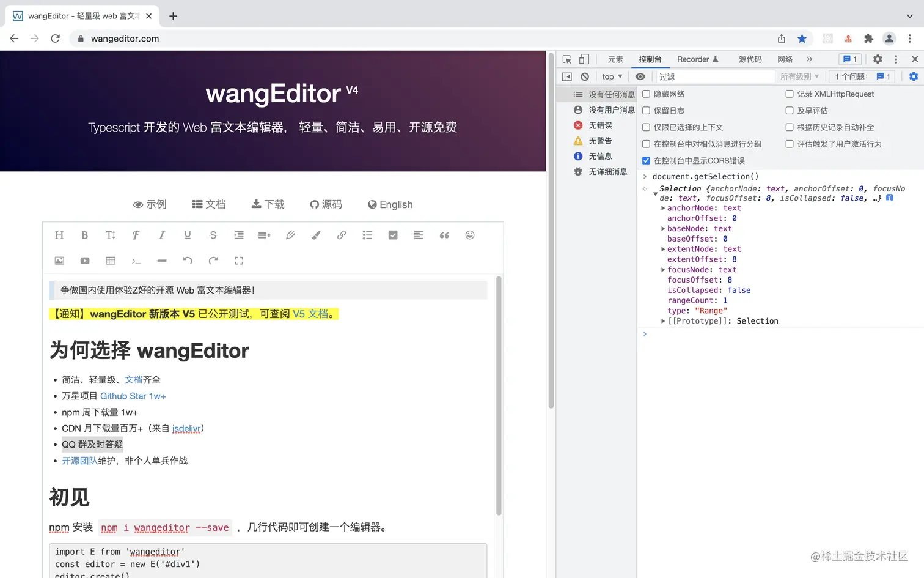Toggle italic formatting
The image size is (924, 578).
(x=162, y=235)
